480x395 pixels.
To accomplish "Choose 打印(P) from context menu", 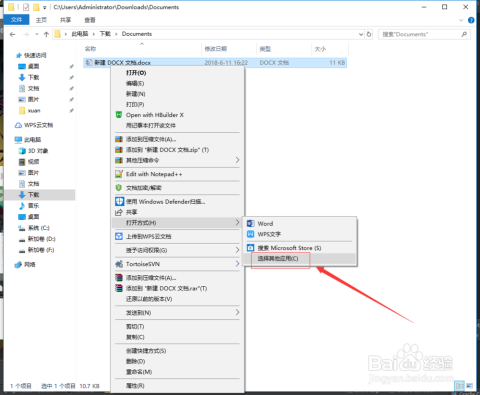I will [135, 104].
